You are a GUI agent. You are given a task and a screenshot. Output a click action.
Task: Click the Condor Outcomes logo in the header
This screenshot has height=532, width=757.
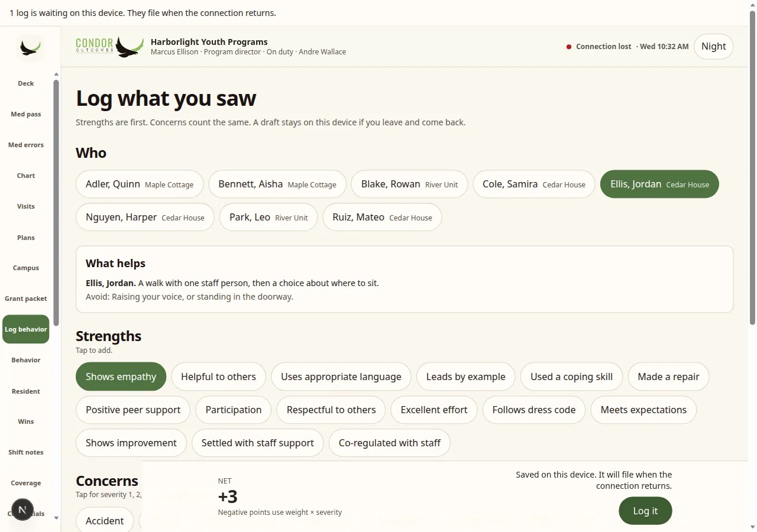(110, 46)
